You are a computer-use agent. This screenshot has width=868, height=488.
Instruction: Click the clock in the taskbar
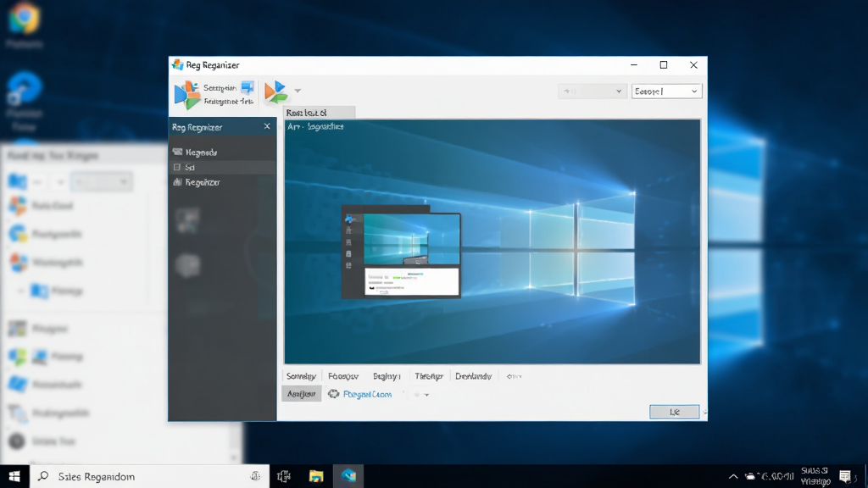tap(815, 476)
